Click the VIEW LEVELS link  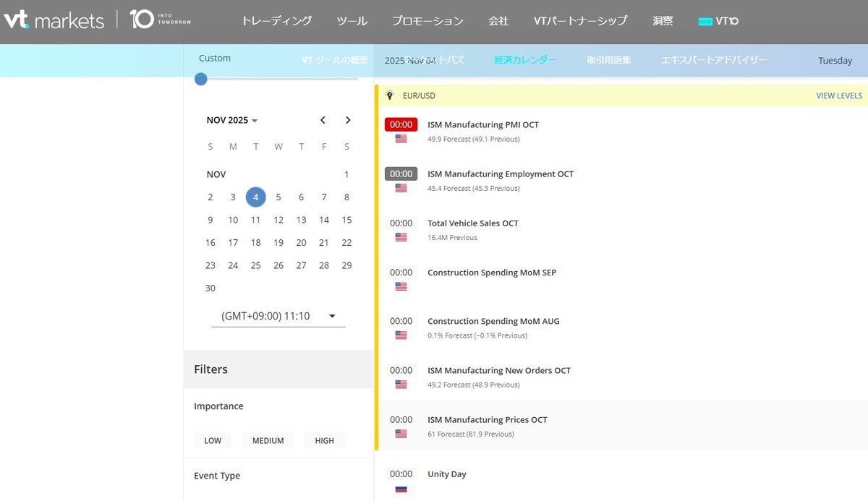pos(838,95)
